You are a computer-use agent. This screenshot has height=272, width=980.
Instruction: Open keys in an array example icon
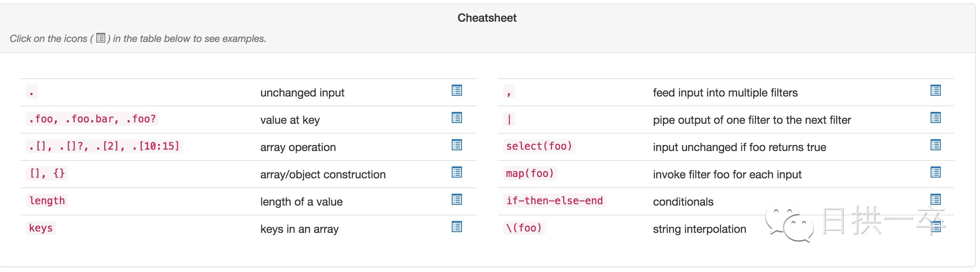(456, 227)
